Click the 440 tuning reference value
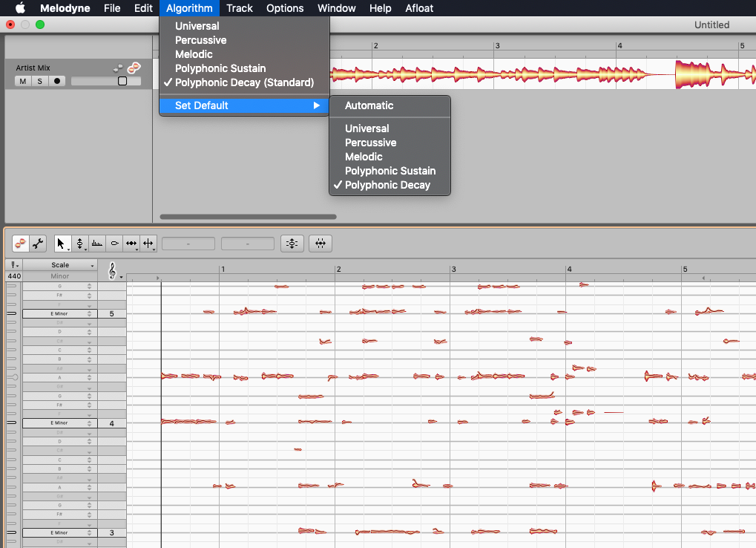Image resolution: width=756 pixels, height=548 pixels. tap(14, 276)
